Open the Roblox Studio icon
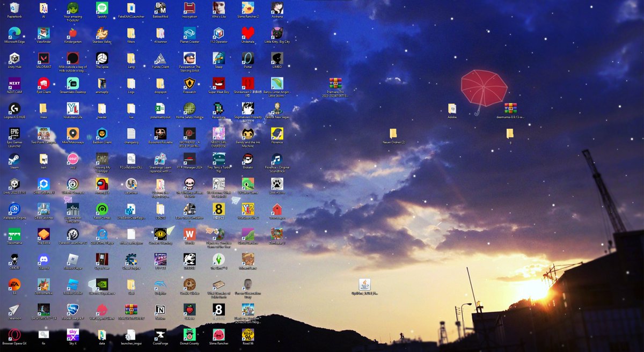The width and height of the screenshot is (644, 352). (73, 285)
